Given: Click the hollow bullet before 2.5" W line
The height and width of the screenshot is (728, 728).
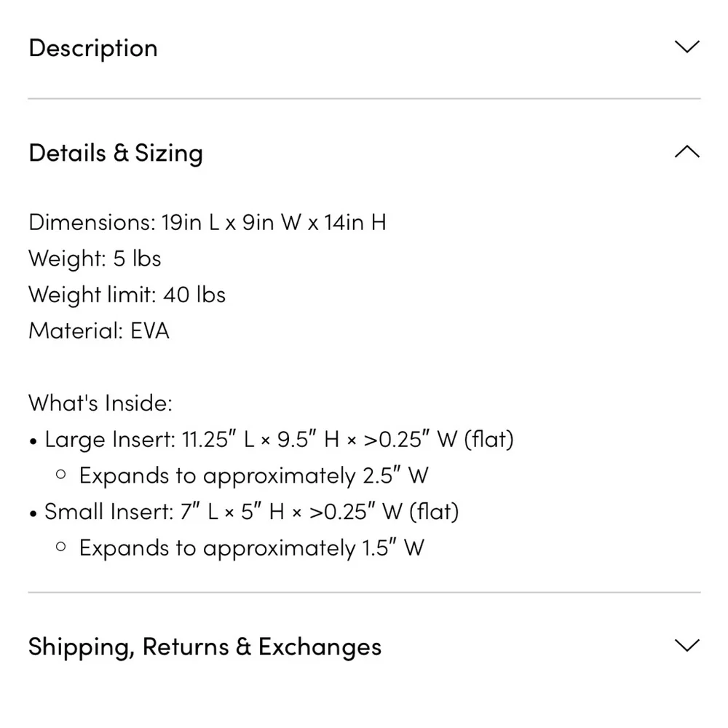Looking at the screenshot, I should tap(61, 475).
